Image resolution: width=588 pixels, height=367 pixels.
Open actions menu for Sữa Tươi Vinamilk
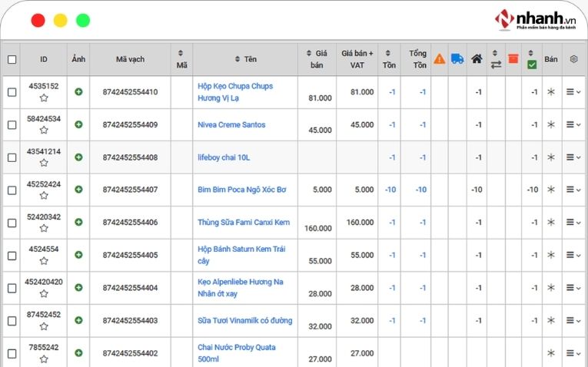(573, 320)
